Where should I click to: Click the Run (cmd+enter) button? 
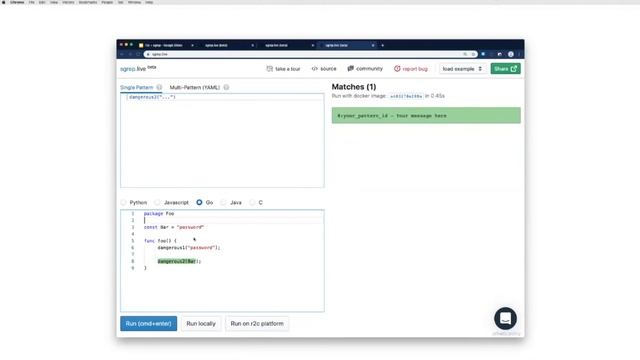click(149, 324)
